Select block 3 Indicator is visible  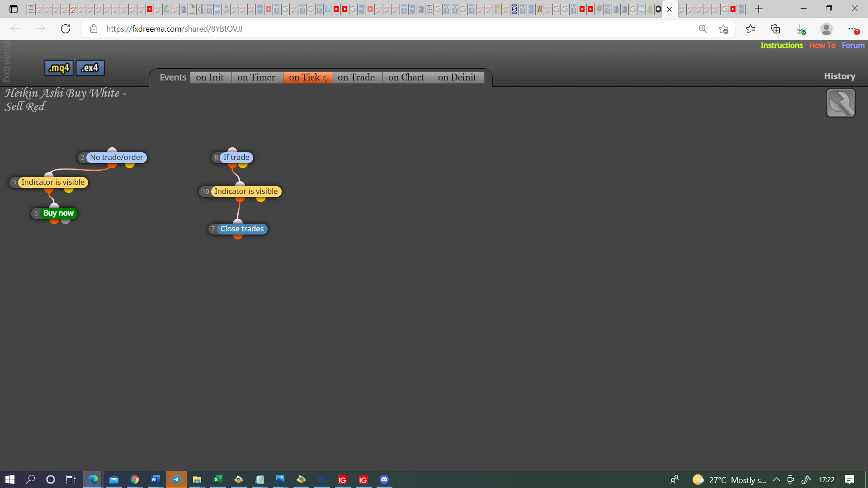point(53,182)
